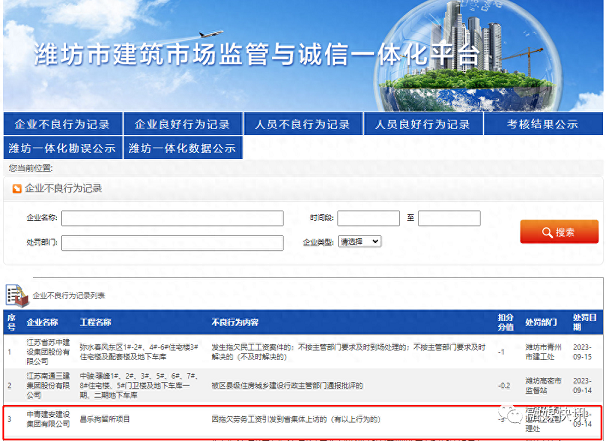Open the 企业良好行为记录 tab

coord(182,124)
